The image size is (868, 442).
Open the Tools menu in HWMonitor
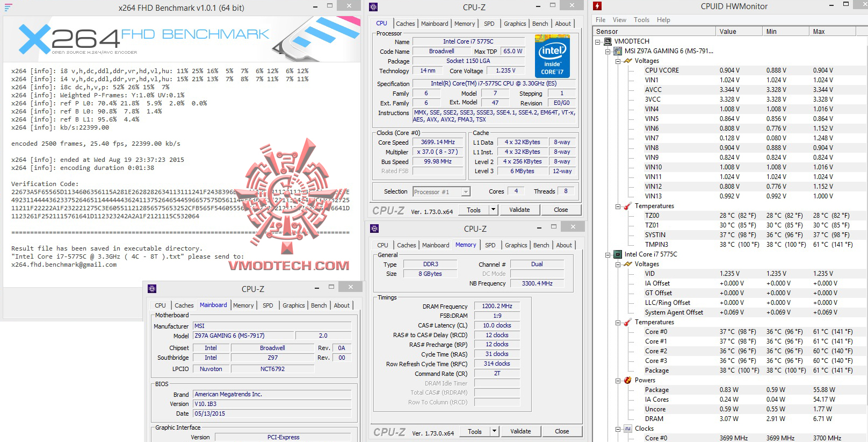(x=641, y=20)
